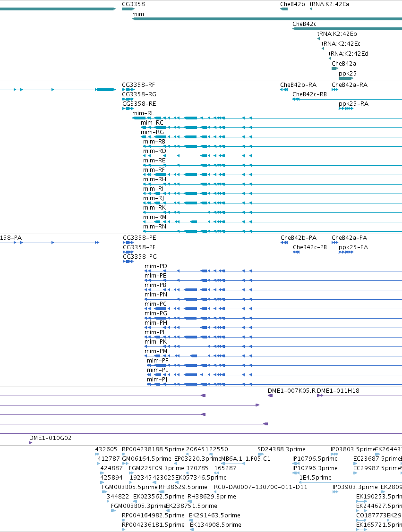This screenshot has width=402, height=532.
Task: Select protein mim-PF
Action: pos(157,360)
